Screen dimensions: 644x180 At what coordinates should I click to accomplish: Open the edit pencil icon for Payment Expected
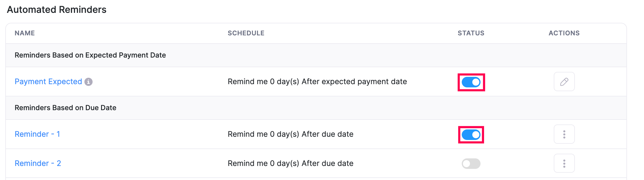[564, 82]
